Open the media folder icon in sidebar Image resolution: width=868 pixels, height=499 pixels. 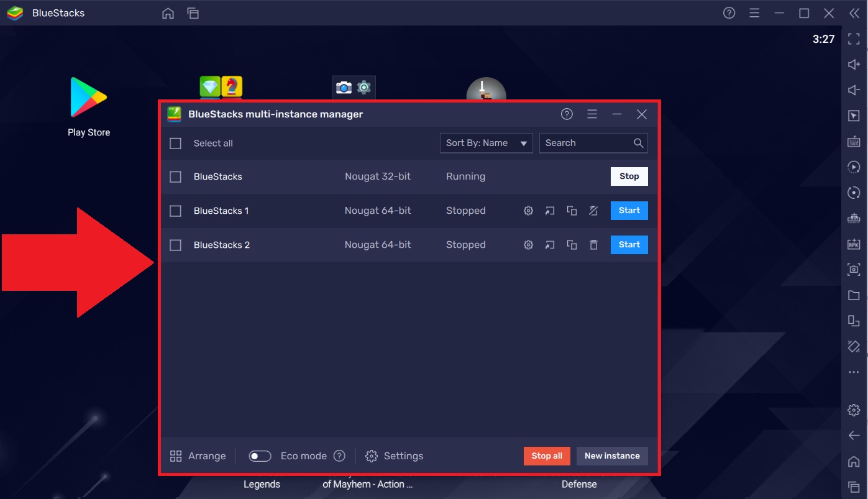[854, 295]
